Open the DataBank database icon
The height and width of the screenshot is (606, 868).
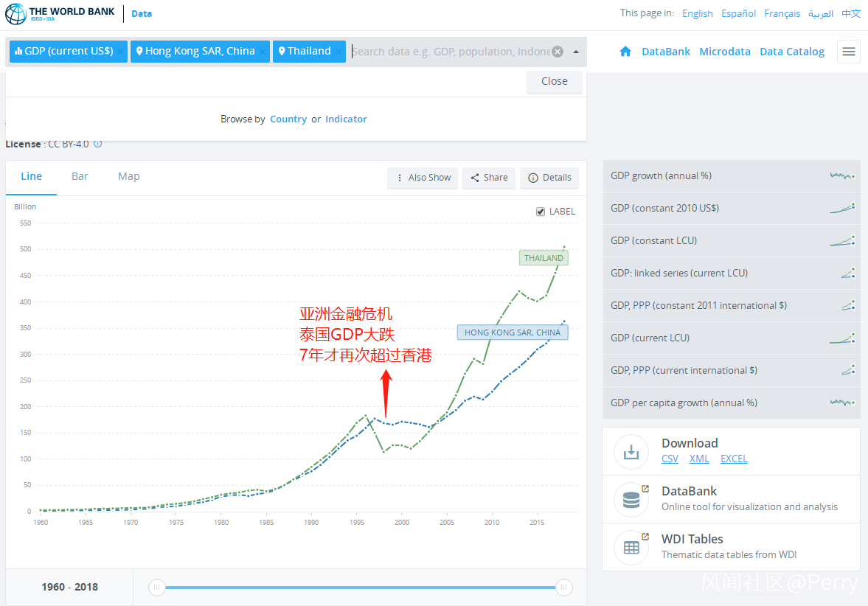click(631, 500)
